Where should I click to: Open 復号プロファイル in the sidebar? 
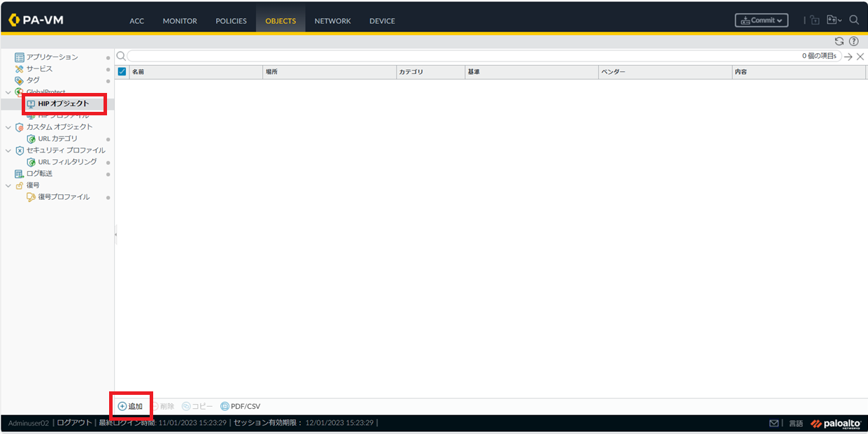pos(64,197)
